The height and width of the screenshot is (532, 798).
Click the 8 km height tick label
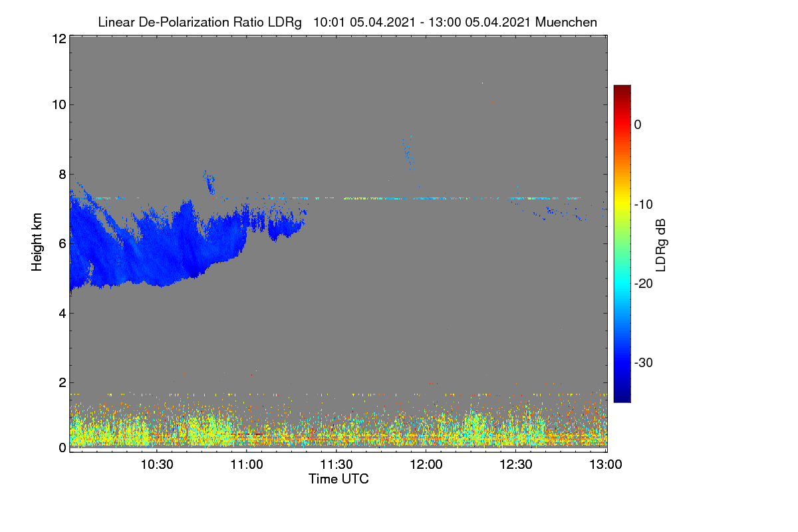pyautogui.click(x=62, y=174)
